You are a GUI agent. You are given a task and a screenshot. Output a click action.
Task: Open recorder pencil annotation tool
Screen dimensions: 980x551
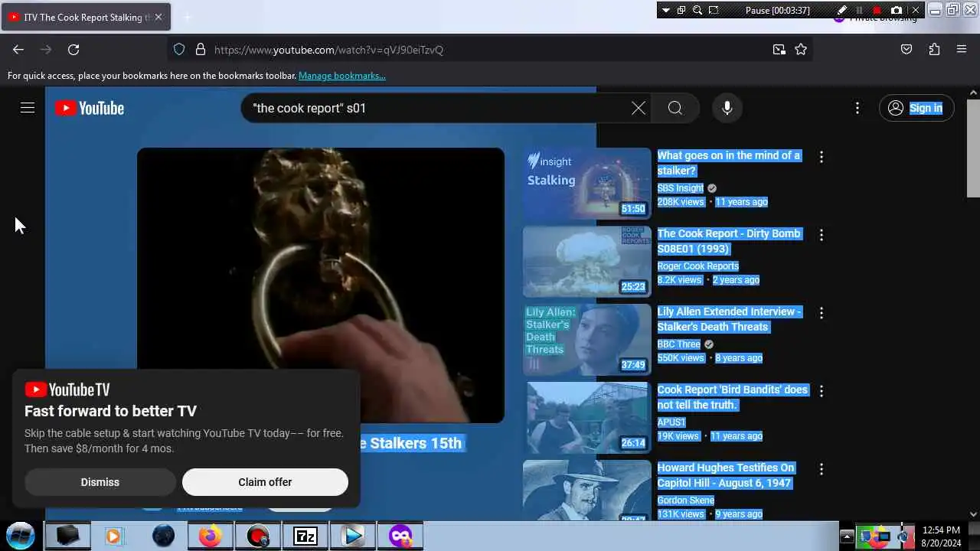[842, 10]
